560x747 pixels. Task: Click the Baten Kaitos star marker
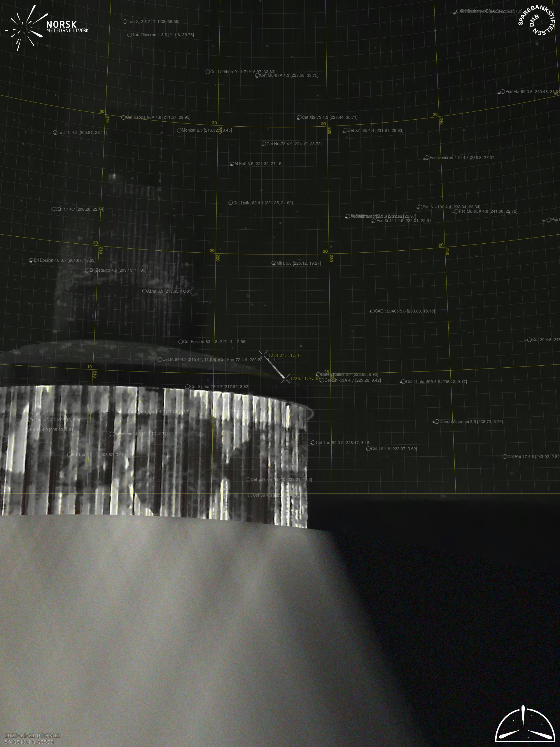point(318,374)
